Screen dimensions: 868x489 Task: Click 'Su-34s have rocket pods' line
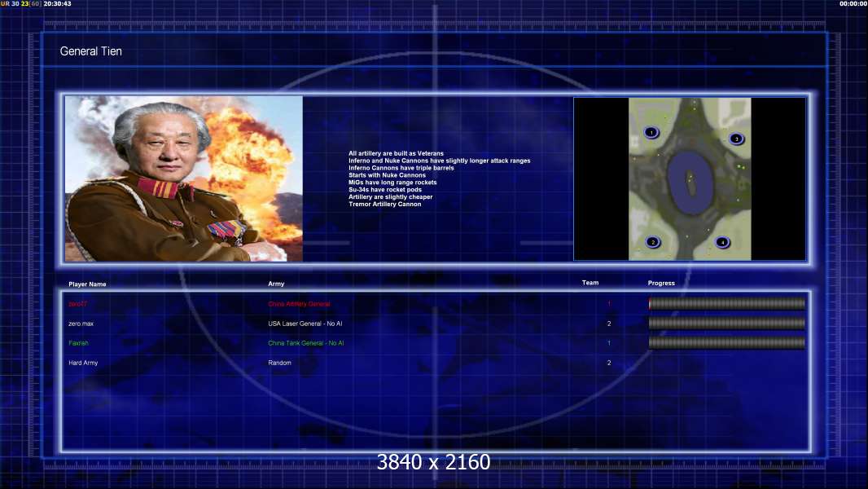384,189
